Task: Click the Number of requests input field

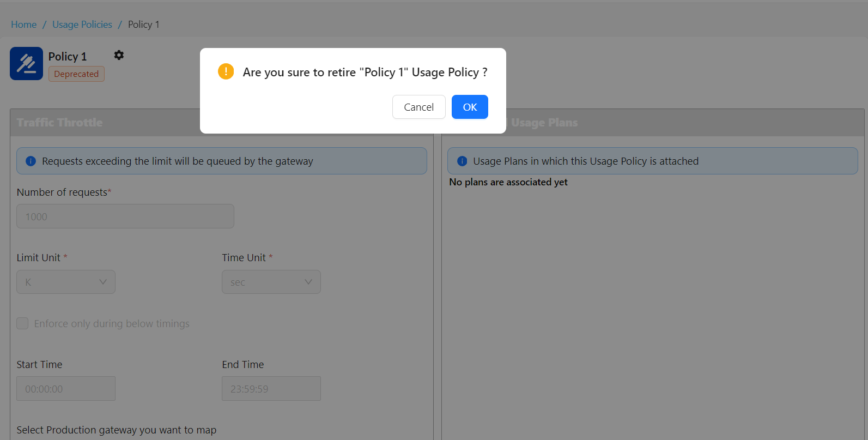Action: (x=125, y=216)
